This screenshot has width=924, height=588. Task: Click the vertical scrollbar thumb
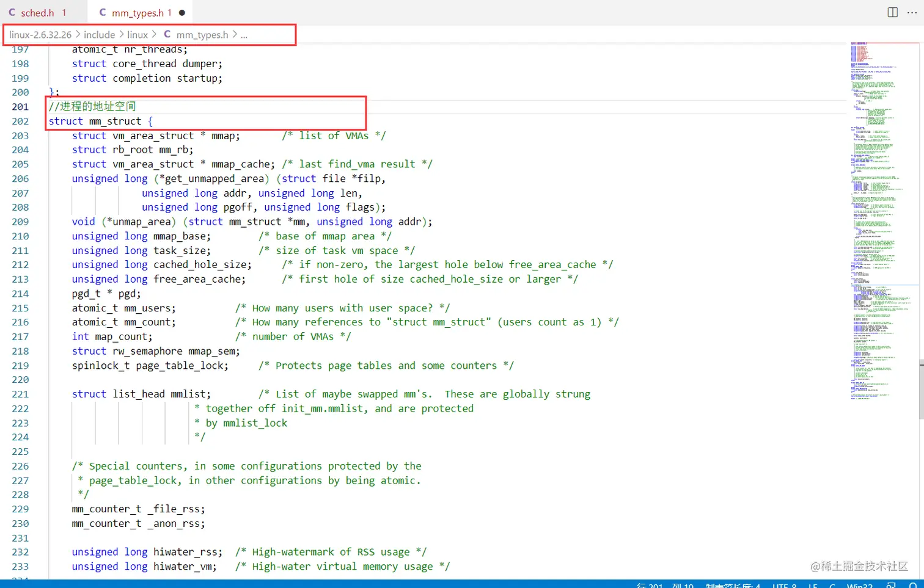coord(921,391)
